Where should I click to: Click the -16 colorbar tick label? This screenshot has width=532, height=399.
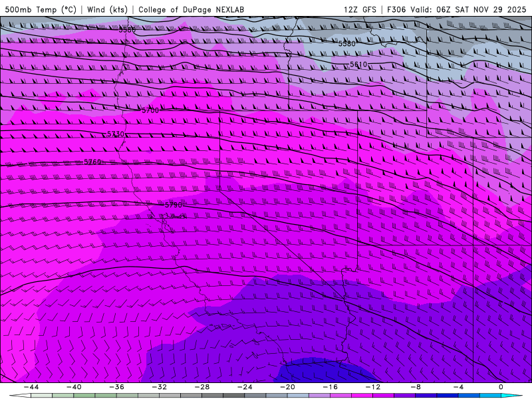tap(331, 387)
